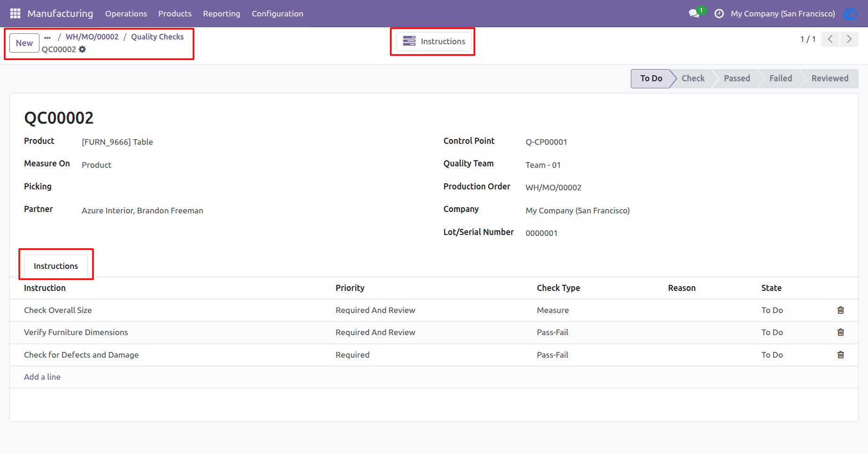Viewport: 868px width, 454px height.
Task: Go to next record arrow
Action: click(x=849, y=39)
